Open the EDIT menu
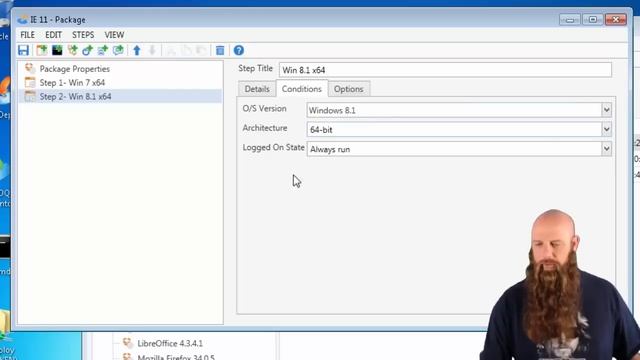Viewport: 640px width, 360px height. [53, 35]
